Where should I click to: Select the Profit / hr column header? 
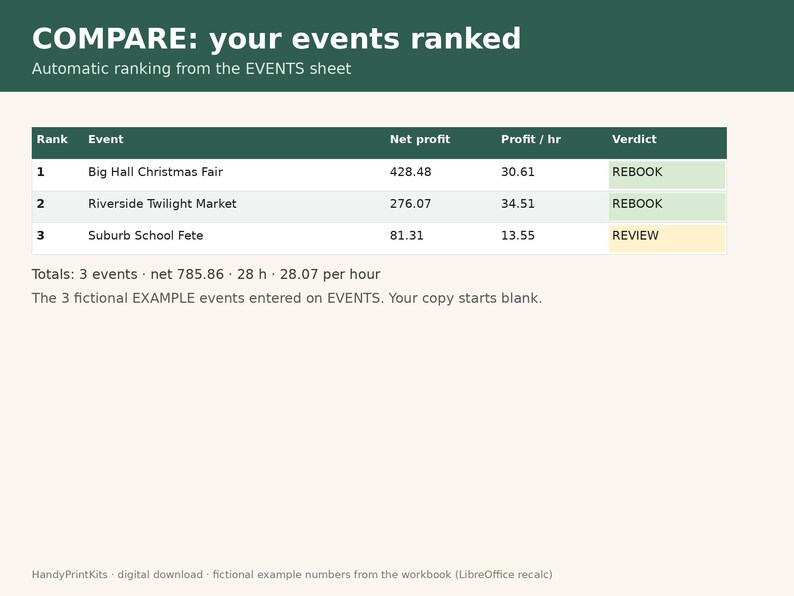[531, 139]
